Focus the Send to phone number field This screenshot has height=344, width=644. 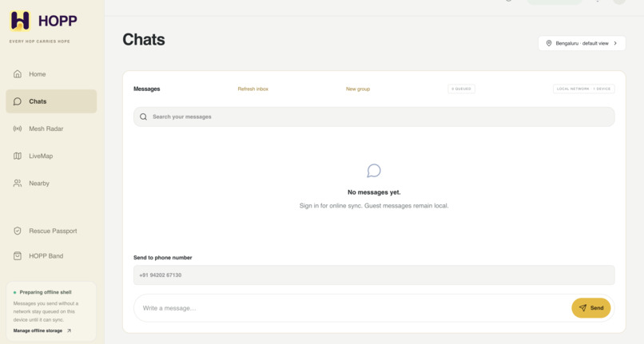point(374,275)
